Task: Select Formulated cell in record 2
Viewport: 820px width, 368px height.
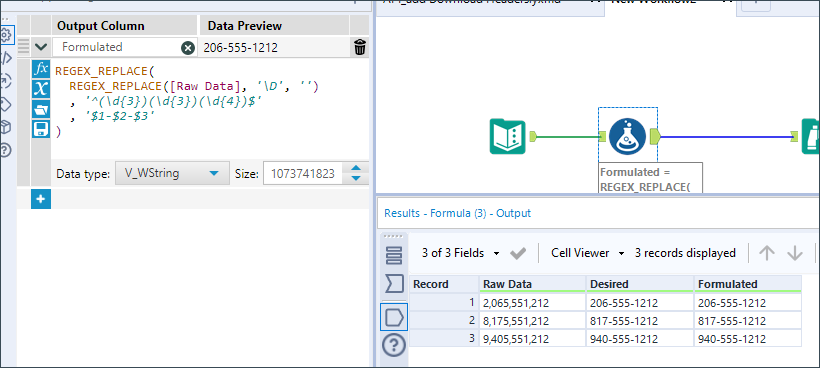Action: 747,320
